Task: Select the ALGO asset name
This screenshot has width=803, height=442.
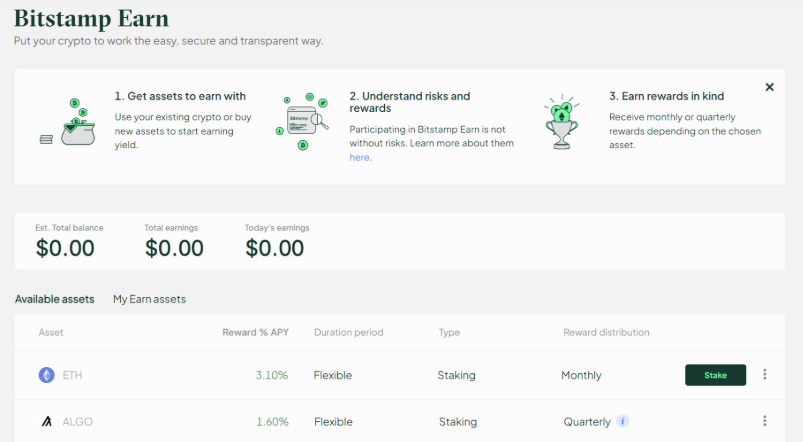Action: (77, 422)
